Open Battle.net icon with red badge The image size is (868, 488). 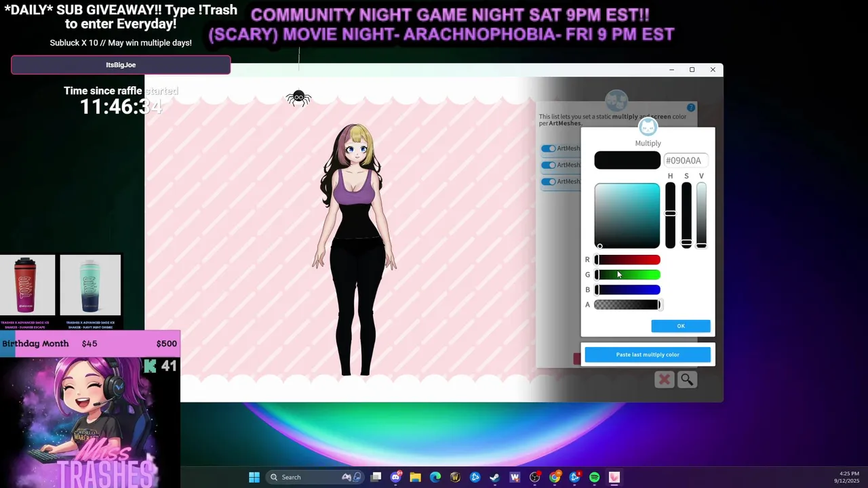point(575,477)
